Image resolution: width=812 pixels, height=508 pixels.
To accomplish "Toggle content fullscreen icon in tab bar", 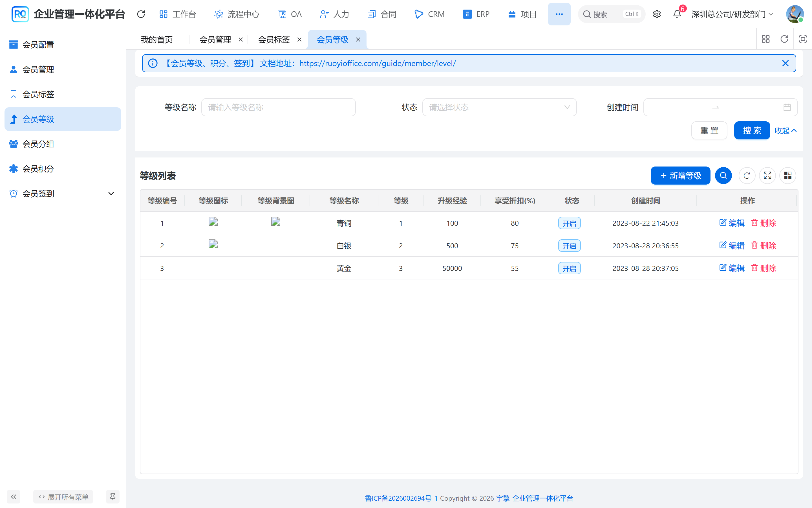I will 803,39.
